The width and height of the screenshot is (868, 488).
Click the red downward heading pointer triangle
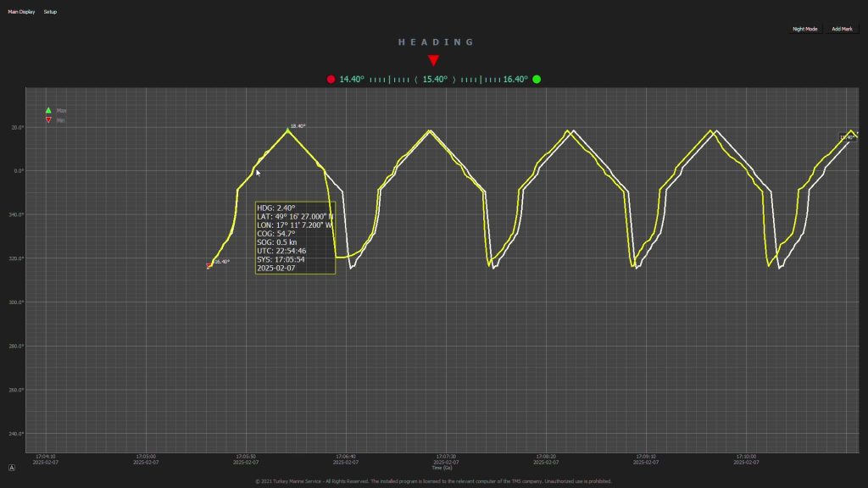coord(433,60)
